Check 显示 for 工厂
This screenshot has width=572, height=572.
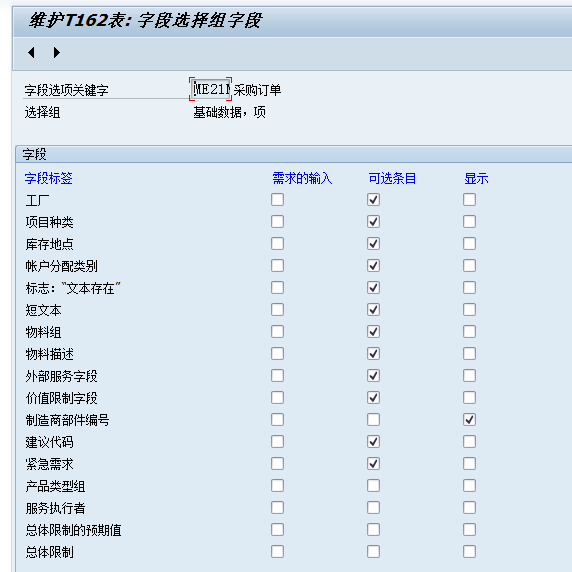pos(469,200)
